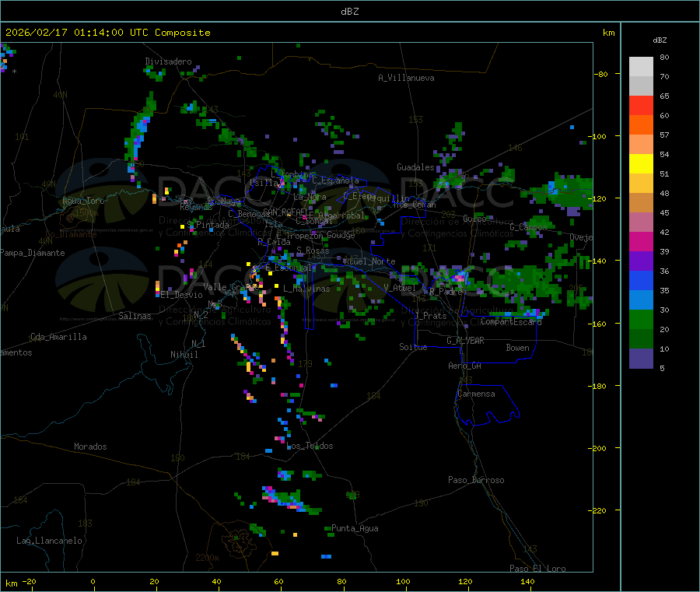Click the Carmensa map label
Screen dimensions: 700x592
(476, 394)
